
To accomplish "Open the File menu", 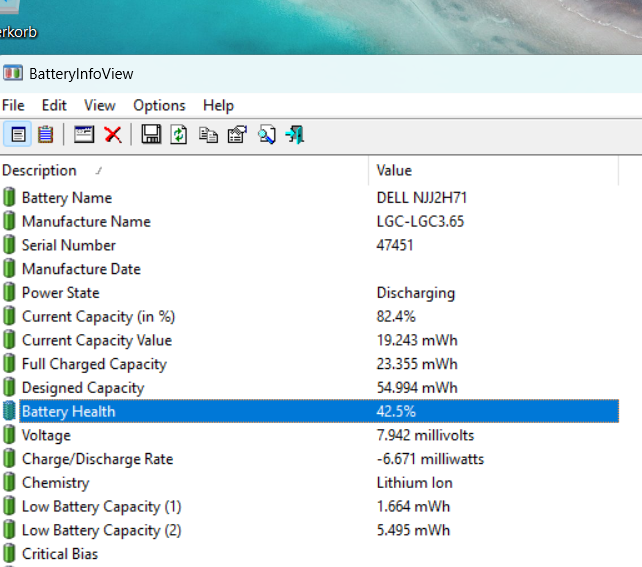I will coord(13,105).
